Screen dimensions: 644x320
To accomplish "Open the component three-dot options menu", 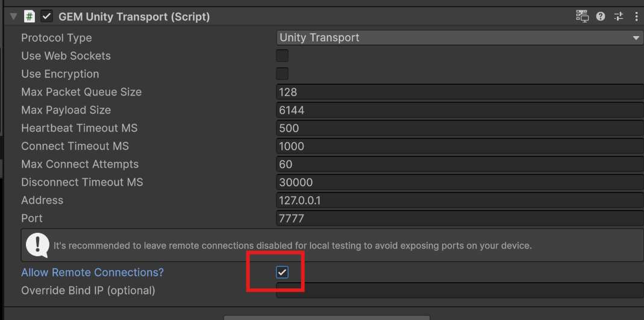I will click(636, 16).
